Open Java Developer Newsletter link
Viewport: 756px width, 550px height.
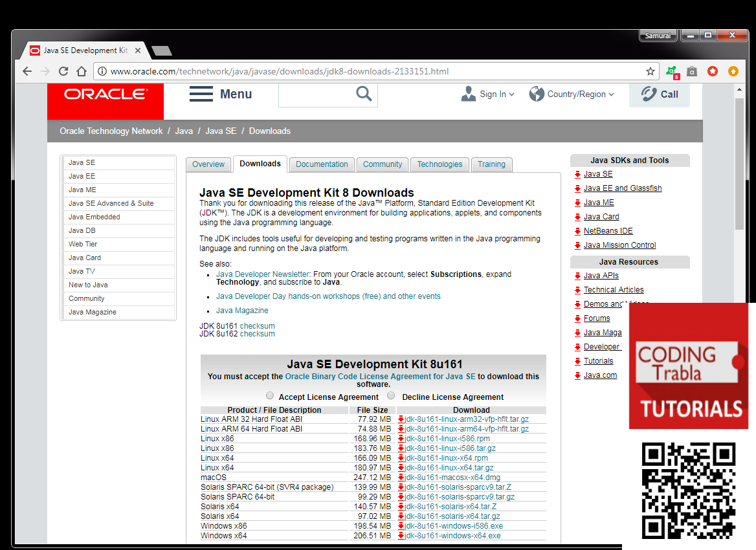(262, 274)
